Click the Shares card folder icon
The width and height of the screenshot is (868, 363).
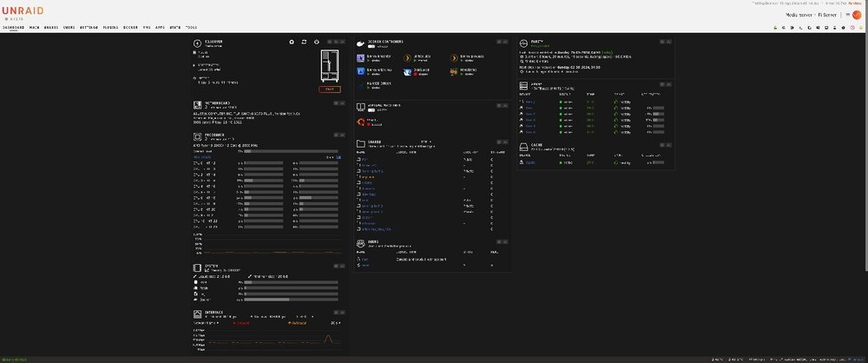pyautogui.click(x=360, y=143)
